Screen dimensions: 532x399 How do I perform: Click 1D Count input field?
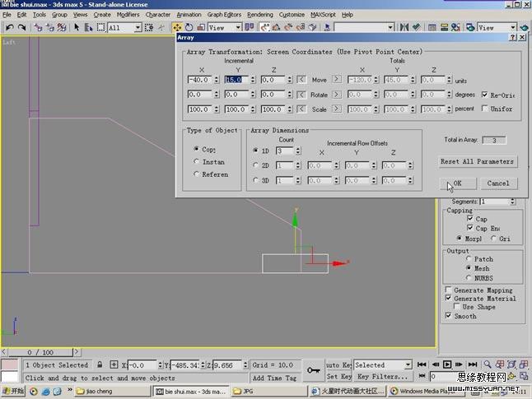point(285,151)
